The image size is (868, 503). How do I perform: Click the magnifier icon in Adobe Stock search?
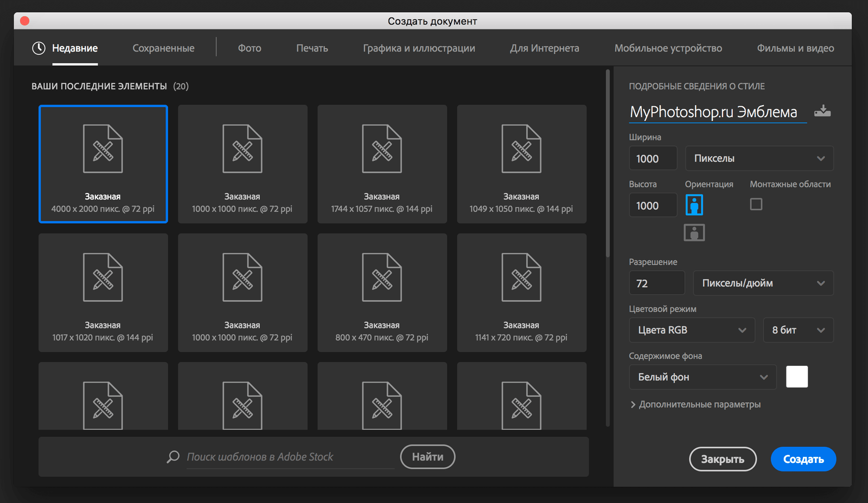173,457
